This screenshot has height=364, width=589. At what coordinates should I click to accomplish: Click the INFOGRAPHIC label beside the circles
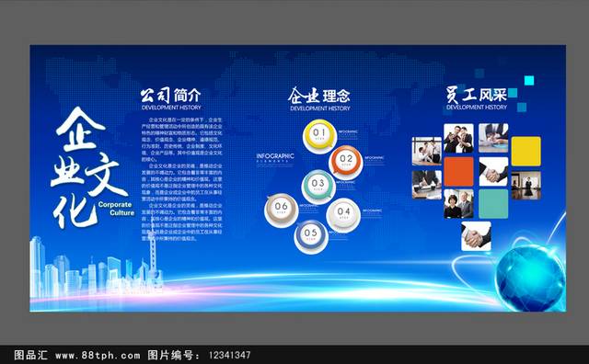point(275,155)
